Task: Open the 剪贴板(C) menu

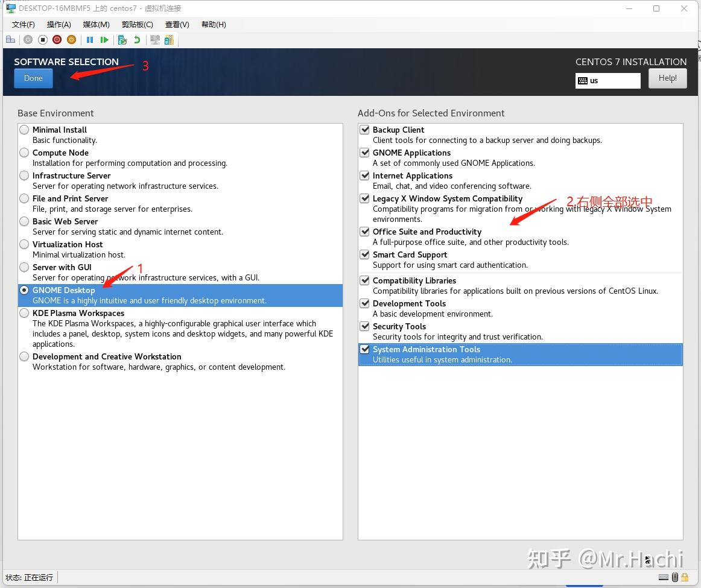Action: click(x=138, y=25)
